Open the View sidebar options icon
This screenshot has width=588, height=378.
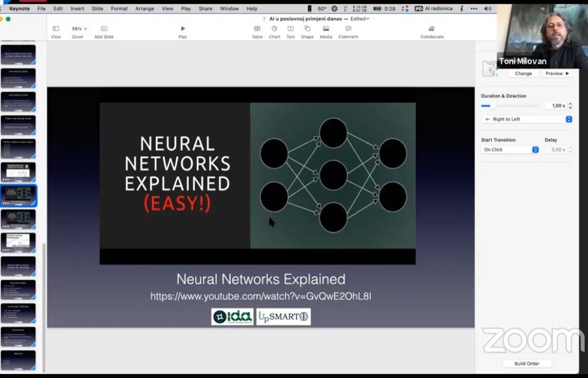click(56, 29)
